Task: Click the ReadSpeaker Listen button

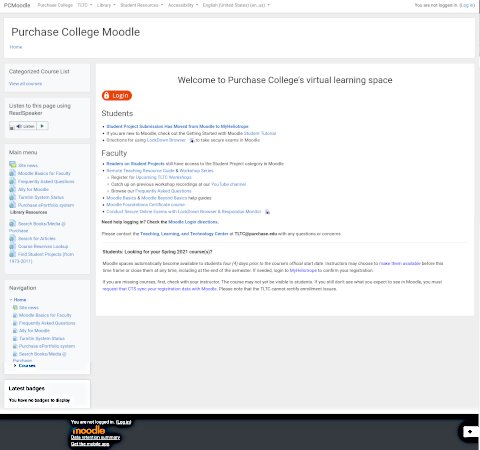Action: coord(25,126)
